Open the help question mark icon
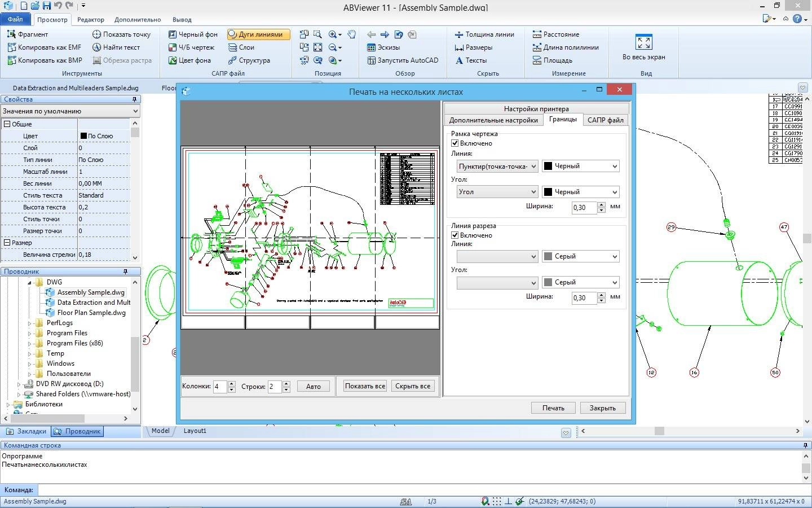 tap(797, 19)
